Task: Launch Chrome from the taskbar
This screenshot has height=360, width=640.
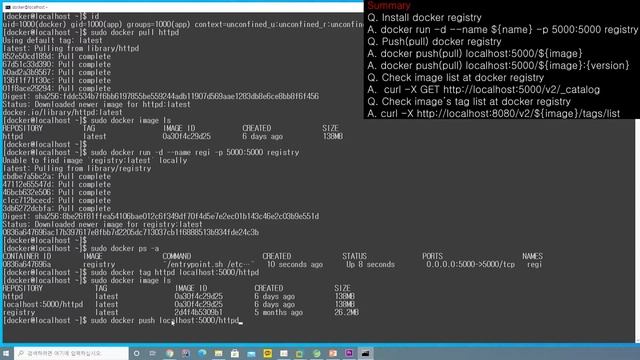Action: click(170, 353)
